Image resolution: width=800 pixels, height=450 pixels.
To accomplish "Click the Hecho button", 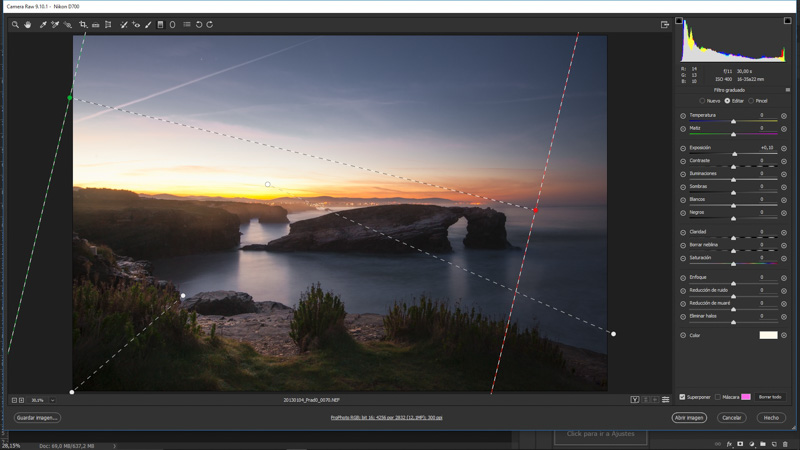I will (x=771, y=418).
